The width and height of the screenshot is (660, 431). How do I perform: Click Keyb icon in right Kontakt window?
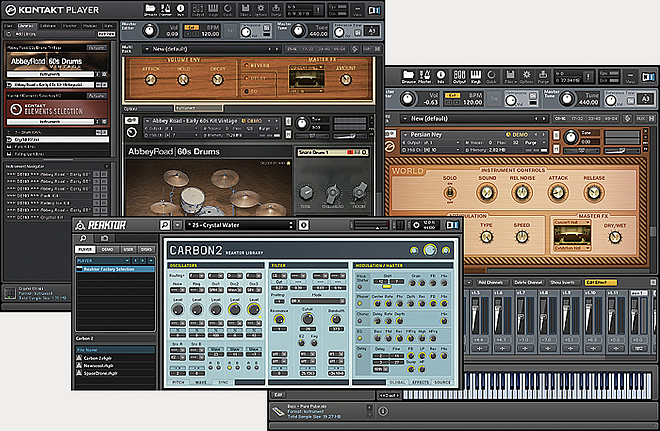pyautogui.click(x=475, y=77)
